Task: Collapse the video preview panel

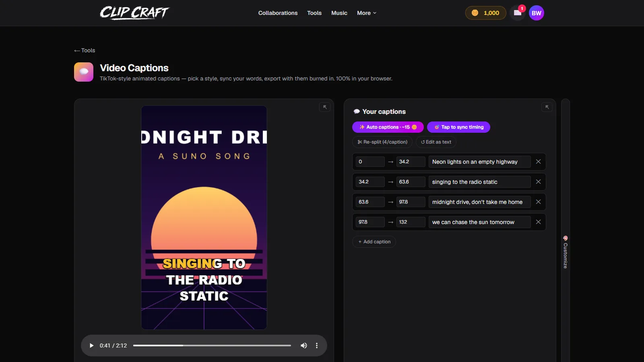Action: click(325, 107)
